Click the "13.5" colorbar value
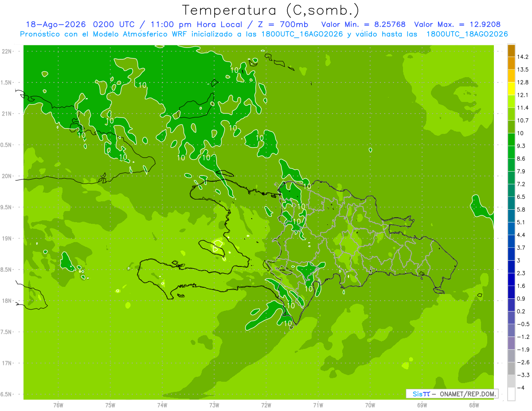 point(523,70)
